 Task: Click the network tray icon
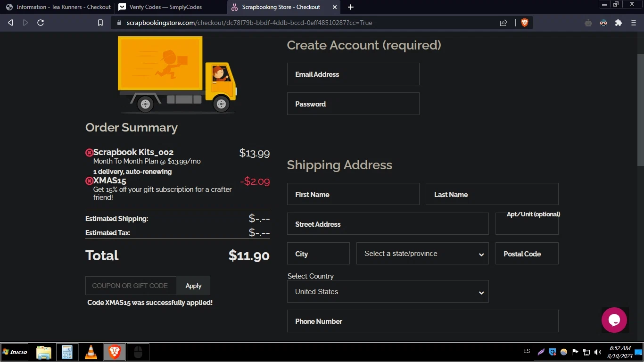(x=586, y=352)
